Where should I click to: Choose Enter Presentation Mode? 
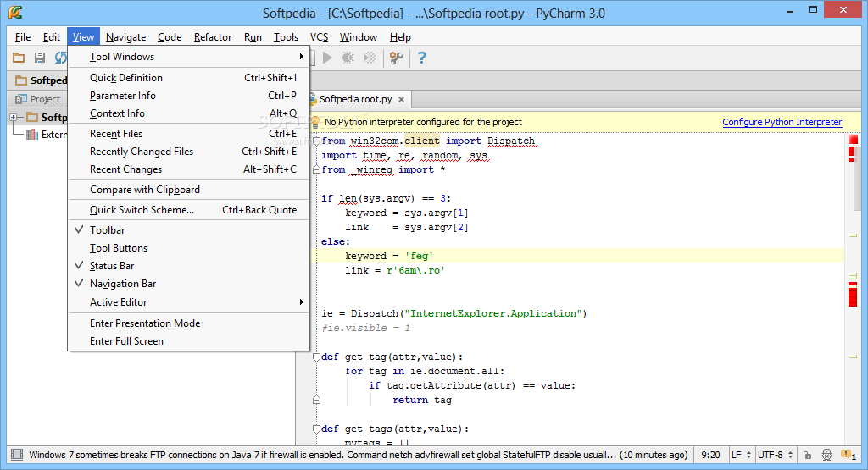coord(189,323)
